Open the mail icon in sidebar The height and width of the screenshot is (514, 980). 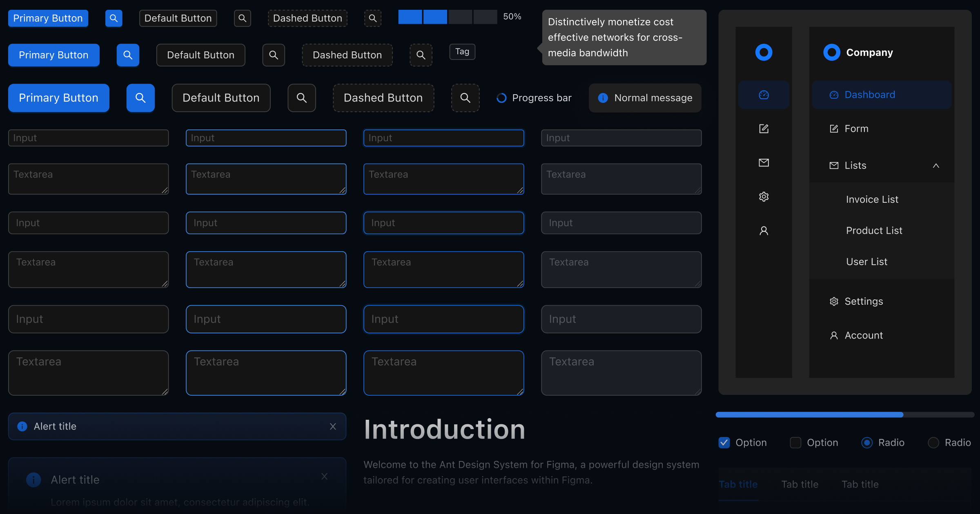click(764, 162)
